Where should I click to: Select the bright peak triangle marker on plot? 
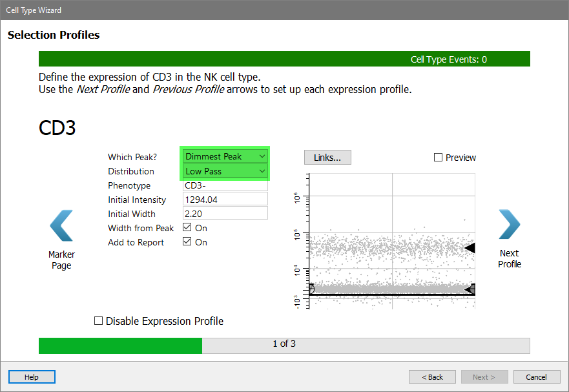tap(470, 248)
